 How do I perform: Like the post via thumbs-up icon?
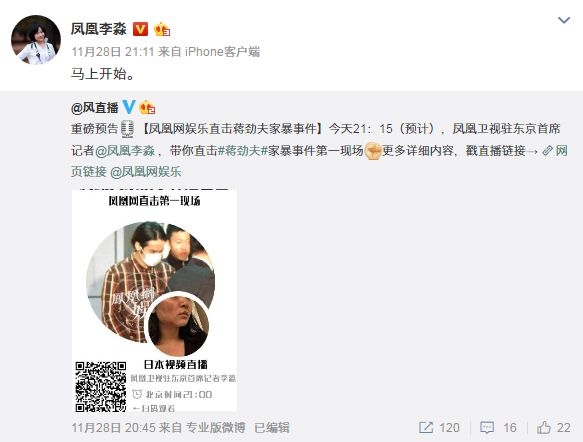pyautogui.click(x=544, y=428)
